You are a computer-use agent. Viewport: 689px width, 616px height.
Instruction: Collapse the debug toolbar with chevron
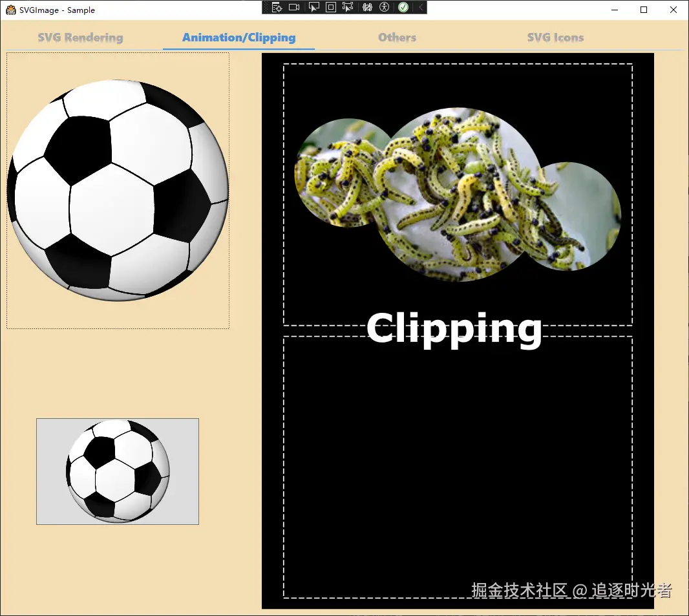click(x=421, y=7)
